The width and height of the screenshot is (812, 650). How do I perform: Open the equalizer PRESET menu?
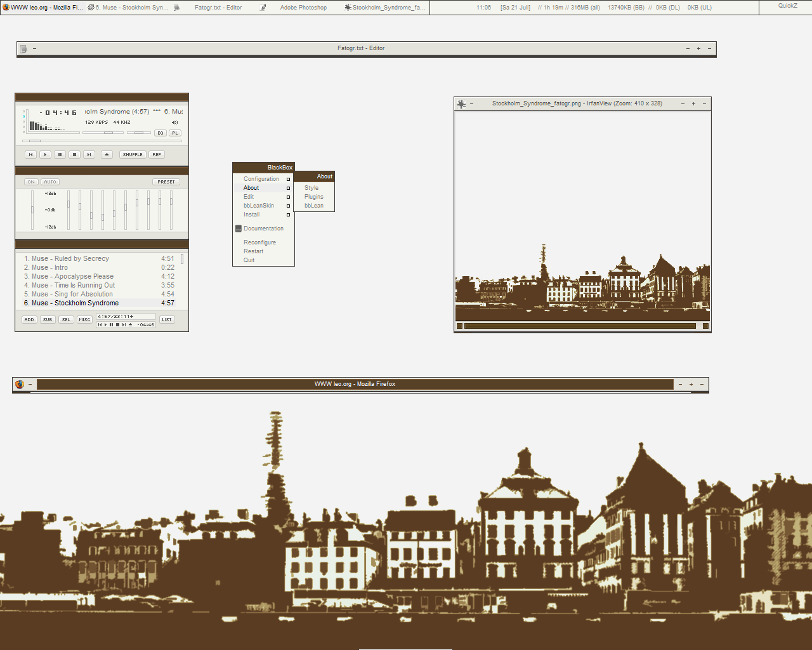[166, 182]
